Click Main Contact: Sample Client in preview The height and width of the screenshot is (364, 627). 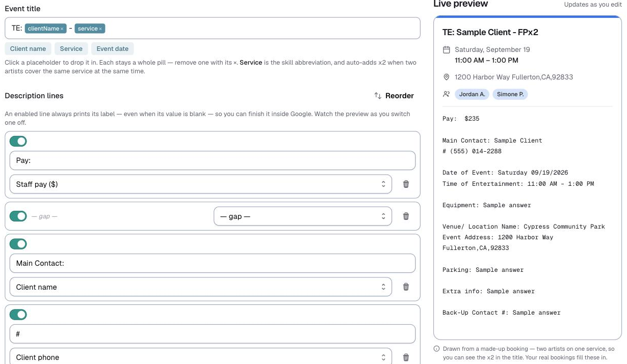[x=492, y=141]
